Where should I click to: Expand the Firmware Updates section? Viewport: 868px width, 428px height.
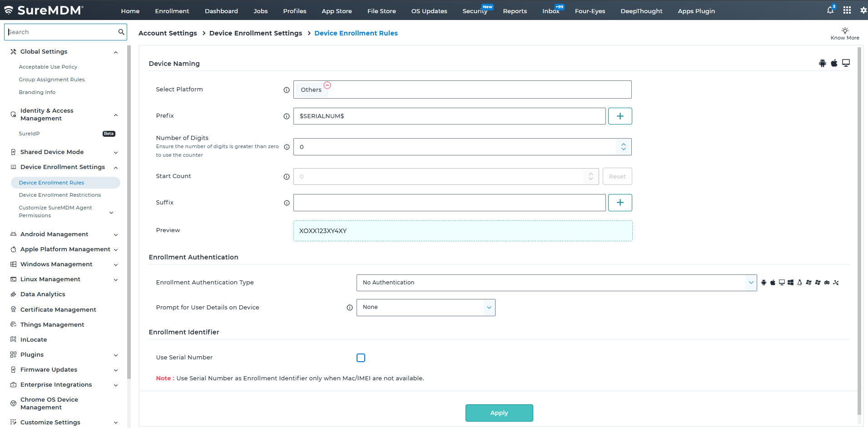(116, 370)
